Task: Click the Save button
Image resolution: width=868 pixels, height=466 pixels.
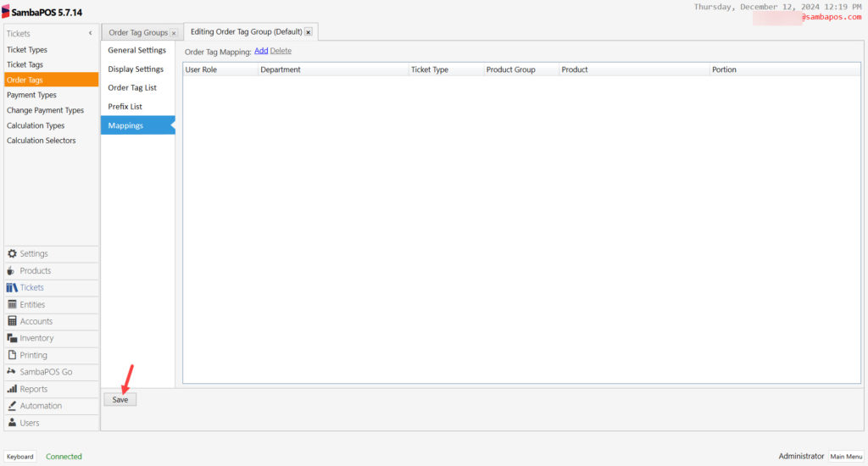Action: pyautogui.click(x=120, y=400)
